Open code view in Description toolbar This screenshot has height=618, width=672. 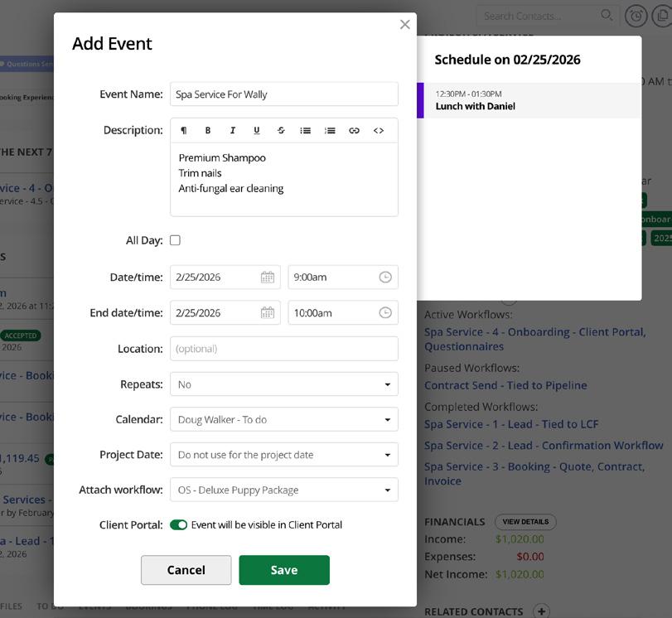pyautogui.click(x=379, y=131)
